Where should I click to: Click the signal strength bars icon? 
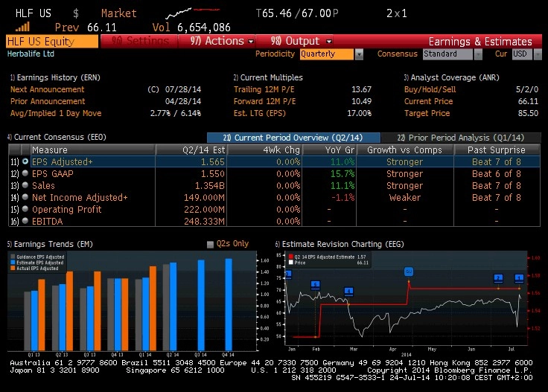23,27
